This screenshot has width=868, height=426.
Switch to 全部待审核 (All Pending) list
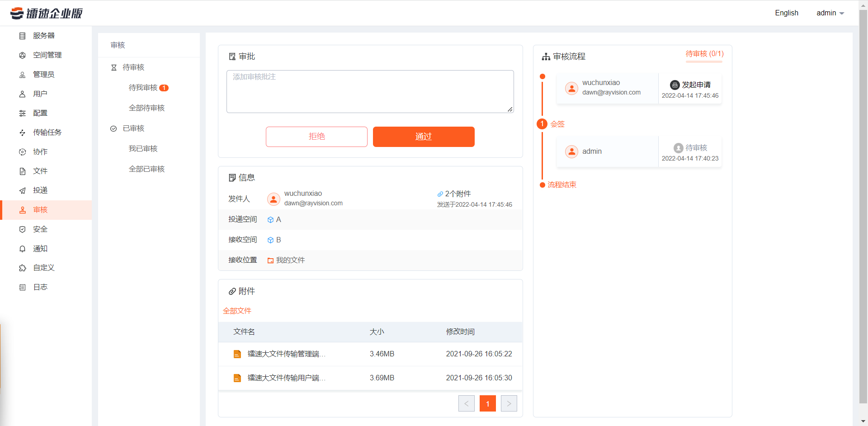147,108
